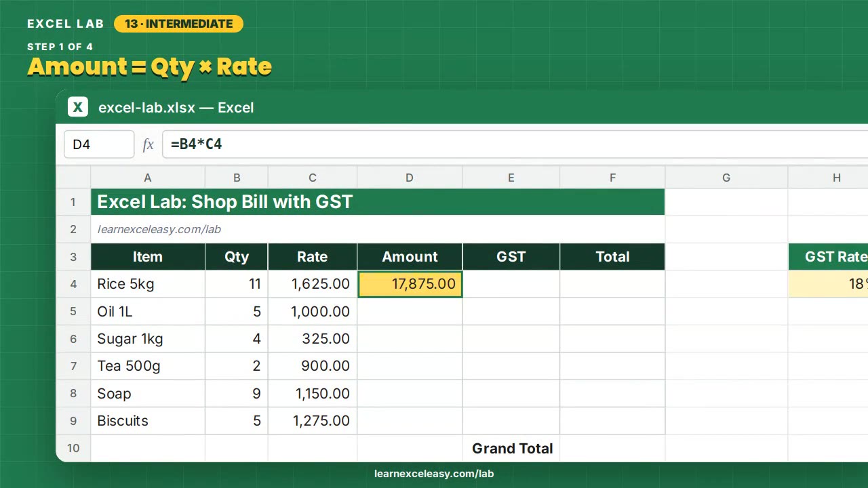Select column B header
The width and height of the screenshot is (868, 488).
coord(237,178)
